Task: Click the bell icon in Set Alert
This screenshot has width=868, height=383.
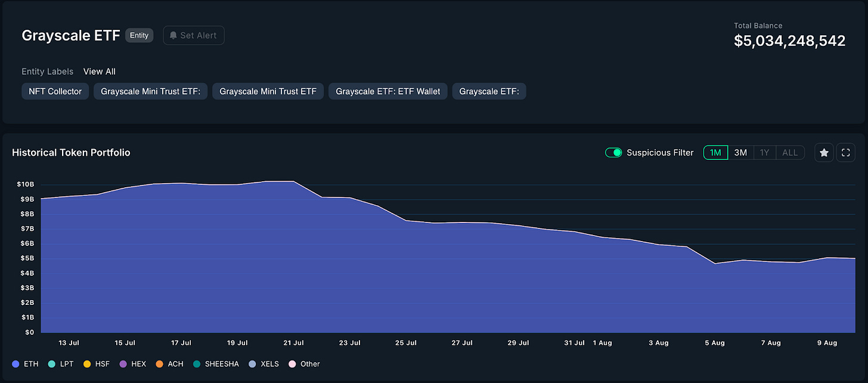Action: click(173, 35)
